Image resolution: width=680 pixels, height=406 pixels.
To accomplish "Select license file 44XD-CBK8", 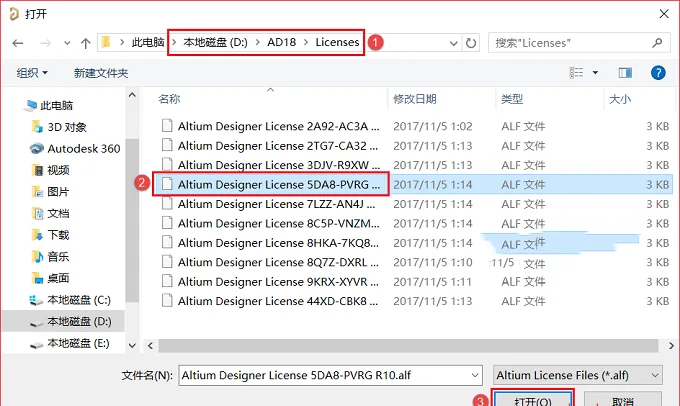I will pyautogui.click(x=278, y=301).
